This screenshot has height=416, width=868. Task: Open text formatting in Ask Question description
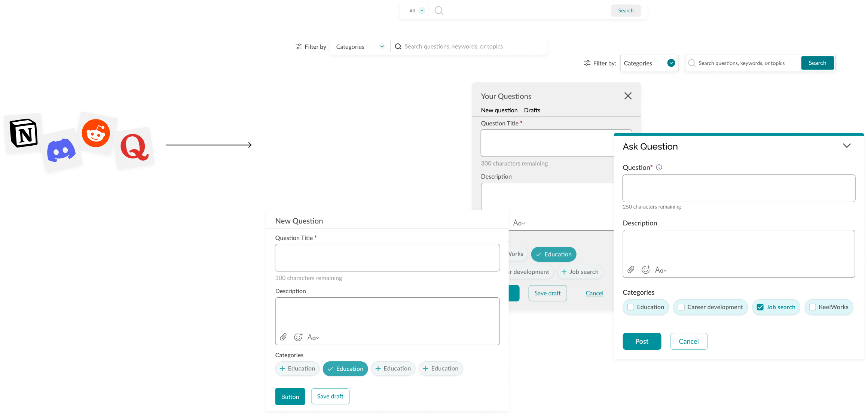661,270
